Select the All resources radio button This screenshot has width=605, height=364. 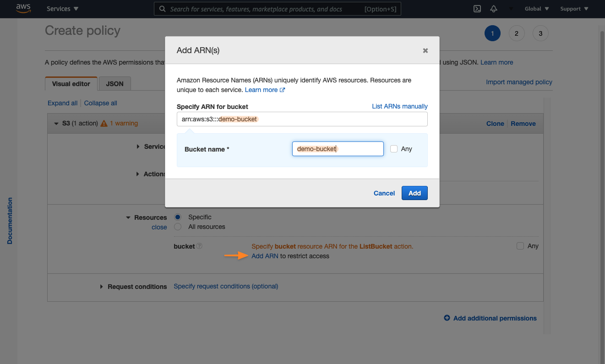pyautogui.click(x=178, y=227)
